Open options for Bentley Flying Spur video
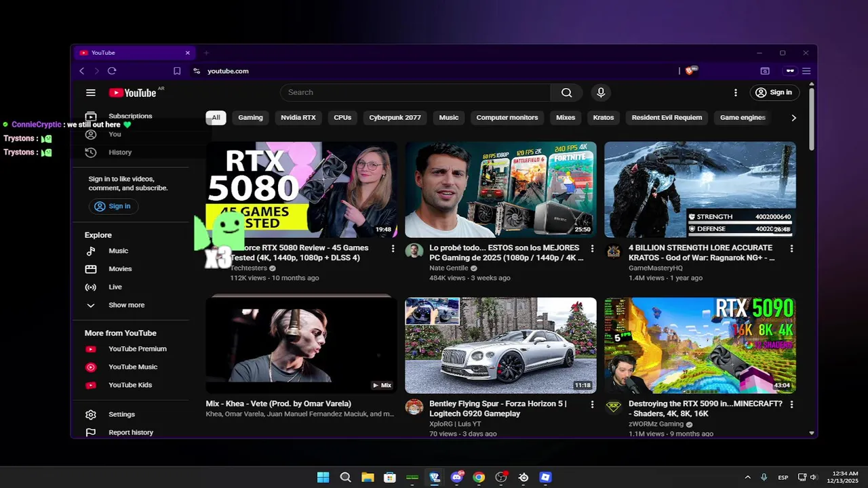The image size is (868, 488). (592, 405)
